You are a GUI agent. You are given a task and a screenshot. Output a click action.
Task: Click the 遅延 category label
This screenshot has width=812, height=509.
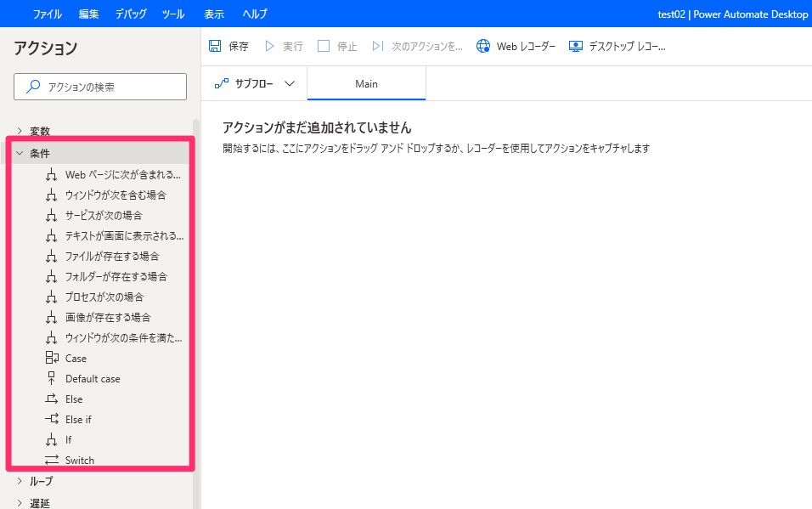[x=40, y=503]
